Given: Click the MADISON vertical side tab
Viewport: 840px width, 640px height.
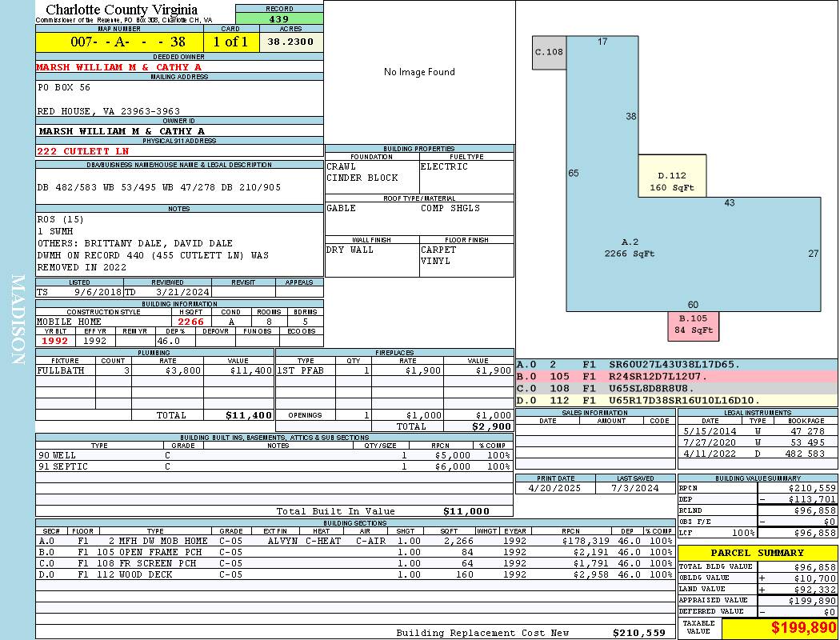Looking at the screenshot, I should click(18, 320).
